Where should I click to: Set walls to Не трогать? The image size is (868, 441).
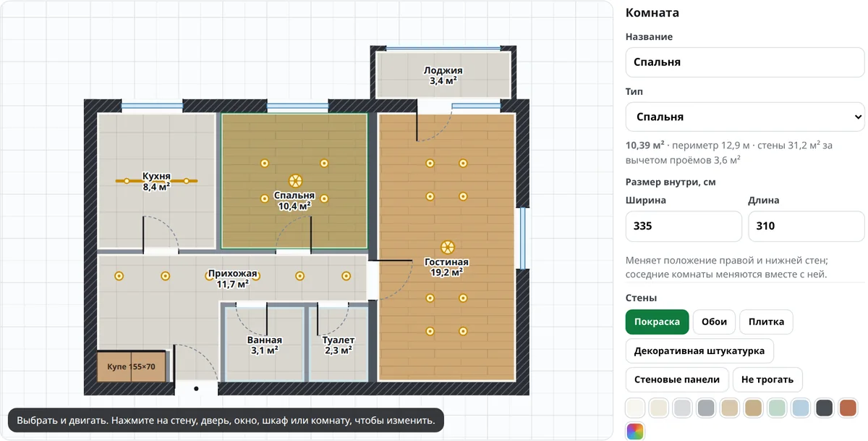(x=767, y=379)
